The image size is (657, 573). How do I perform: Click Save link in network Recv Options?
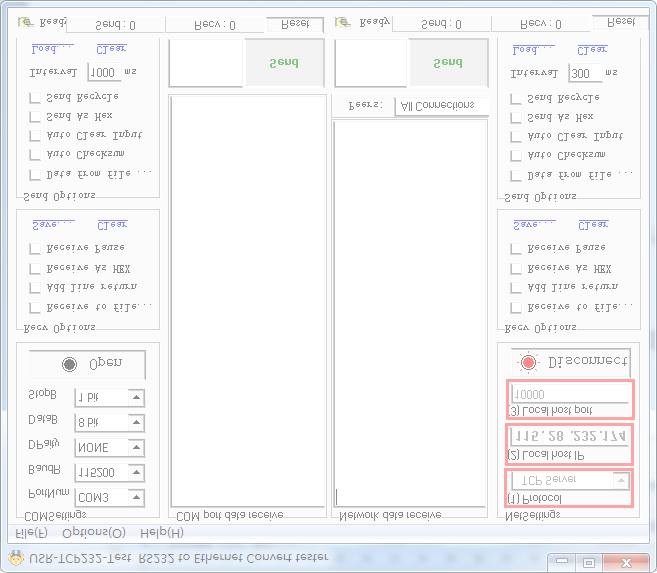[x=534, y=225]
